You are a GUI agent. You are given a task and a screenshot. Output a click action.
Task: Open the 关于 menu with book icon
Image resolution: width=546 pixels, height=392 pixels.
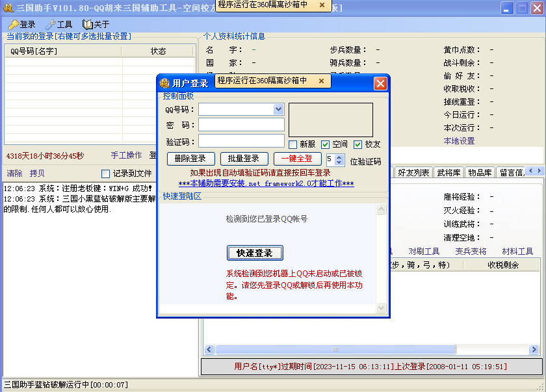tap(96, 24)
